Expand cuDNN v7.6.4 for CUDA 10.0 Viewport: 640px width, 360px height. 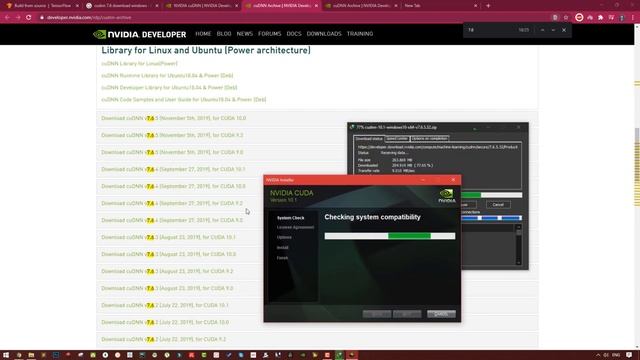pyautogui.click(x=173, y=187)
